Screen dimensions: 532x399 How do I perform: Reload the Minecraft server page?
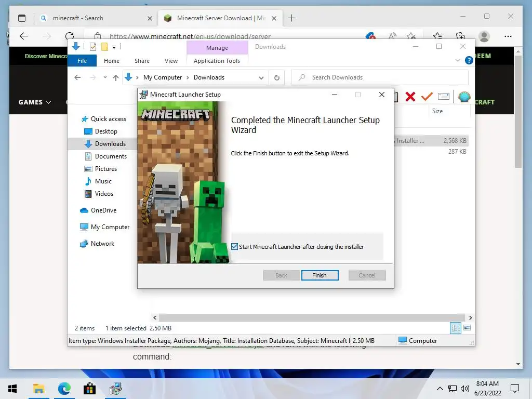pos(70,36)
